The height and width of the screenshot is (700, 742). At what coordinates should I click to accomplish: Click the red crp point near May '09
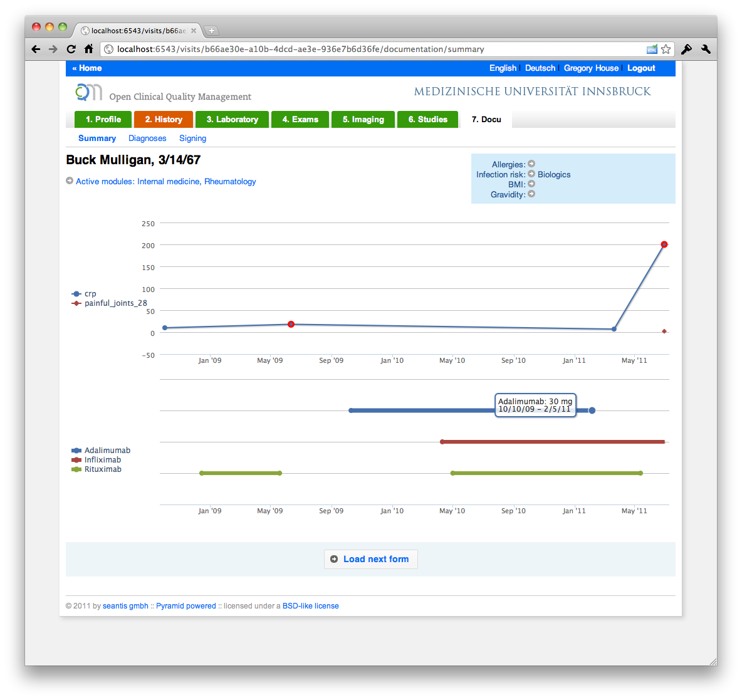point(291,324)
